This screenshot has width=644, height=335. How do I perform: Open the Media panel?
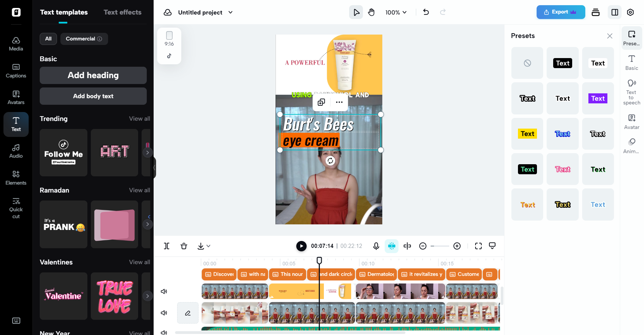tap(16, 44)
